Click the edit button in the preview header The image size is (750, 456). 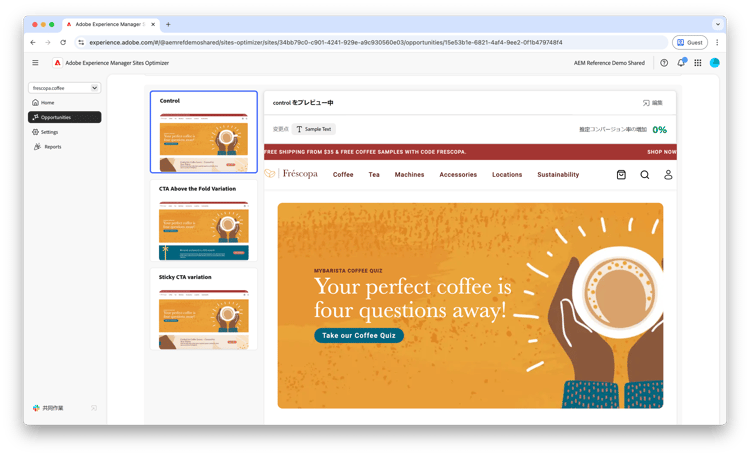point(652,103)
